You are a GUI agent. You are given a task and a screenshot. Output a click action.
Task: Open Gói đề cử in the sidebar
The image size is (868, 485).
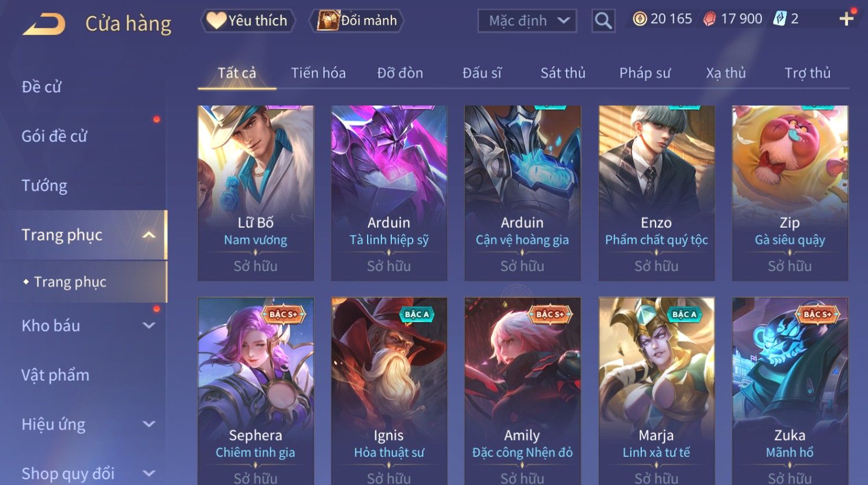(x=54, y=136)
